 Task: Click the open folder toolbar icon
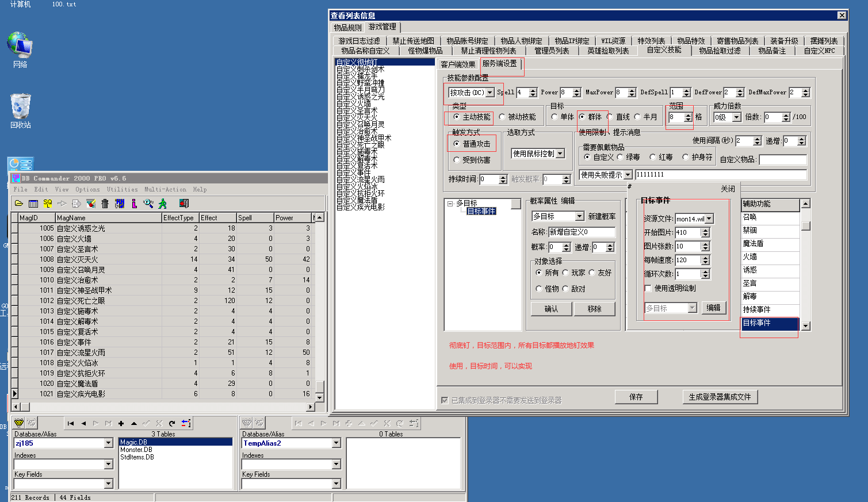19,204
